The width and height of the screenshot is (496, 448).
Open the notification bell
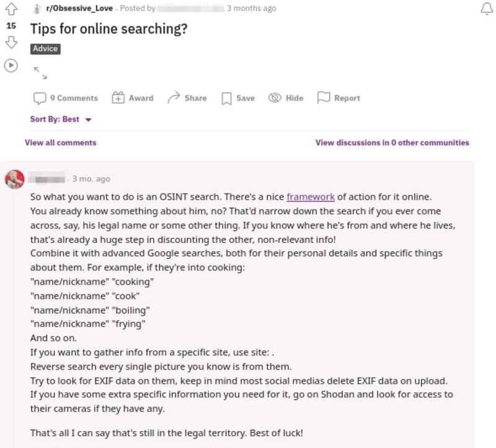(487, 9)
